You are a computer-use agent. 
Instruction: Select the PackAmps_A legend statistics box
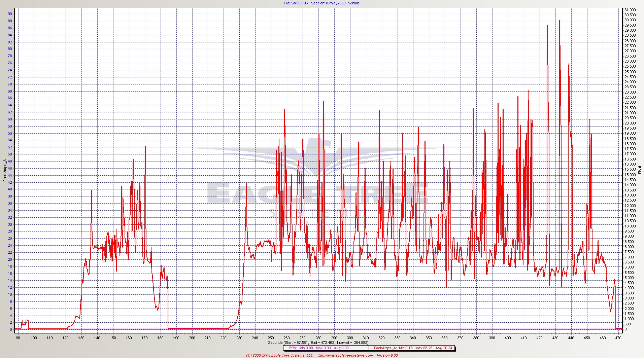pyautogui.click(x=411, y=348)
